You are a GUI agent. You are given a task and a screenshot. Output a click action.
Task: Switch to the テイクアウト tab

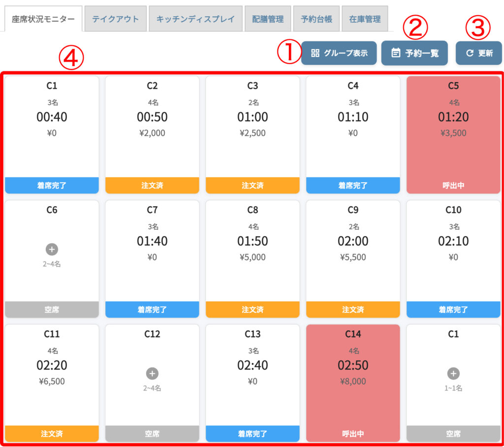tap(115, 19)
